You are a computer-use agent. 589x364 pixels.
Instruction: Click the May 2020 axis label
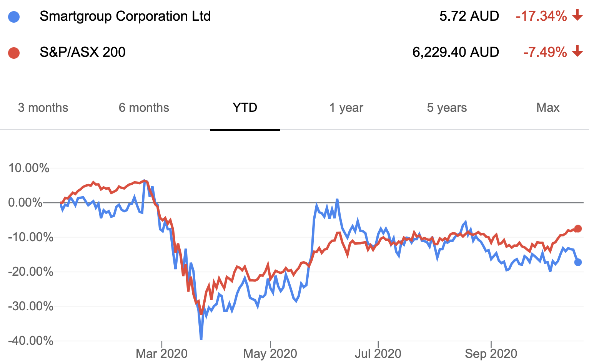tap(270, 353)
